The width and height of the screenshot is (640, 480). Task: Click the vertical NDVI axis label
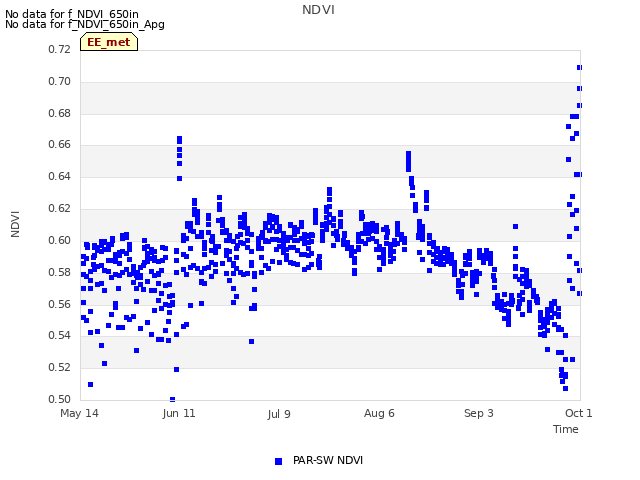pyautogui.click(x=15, y=224)
